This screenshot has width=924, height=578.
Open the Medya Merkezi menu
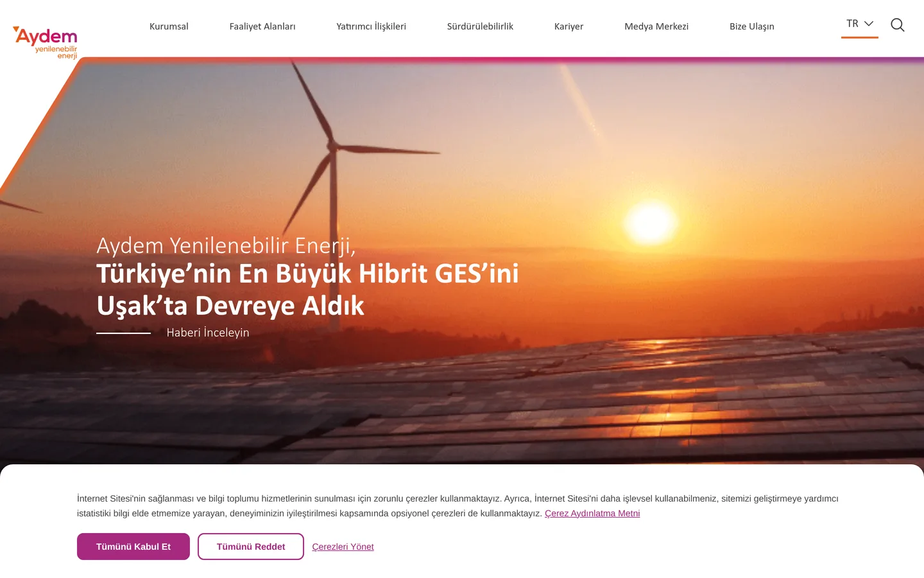coord(656,26)
